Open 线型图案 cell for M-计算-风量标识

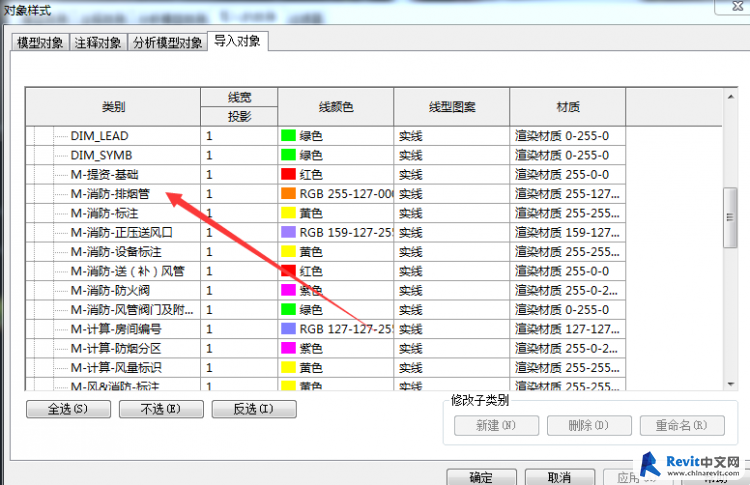tap(452, 367)
